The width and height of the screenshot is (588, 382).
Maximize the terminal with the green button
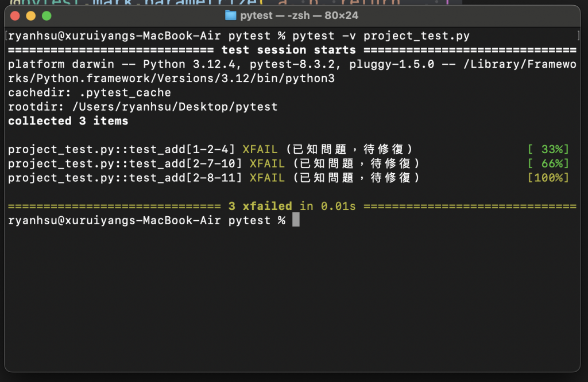coord(47,15)
